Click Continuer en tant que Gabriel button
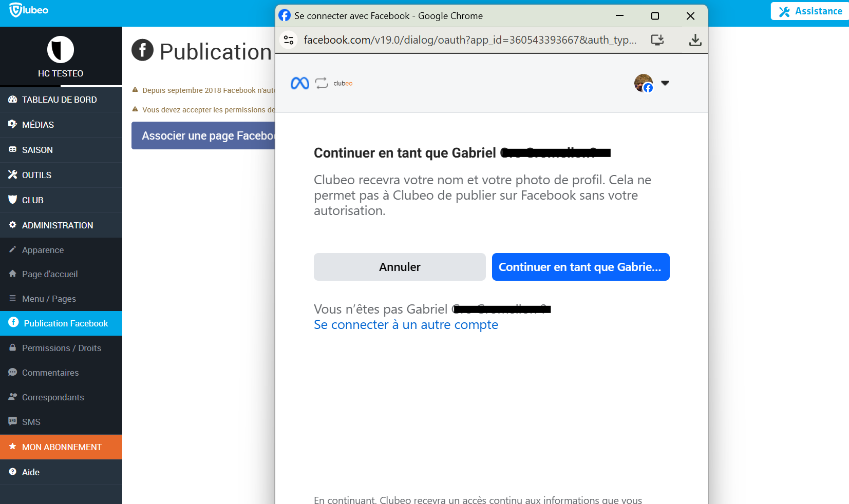849x504 pixels. [580, 267]
